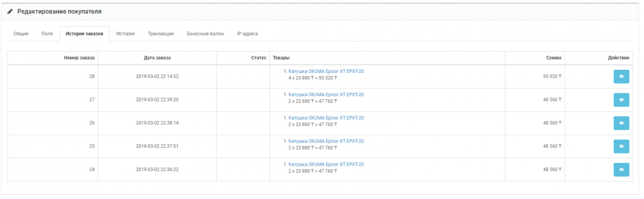644x199 pixels.
Task: Go to the Транзакции tab
Action: tap(161, 34)
